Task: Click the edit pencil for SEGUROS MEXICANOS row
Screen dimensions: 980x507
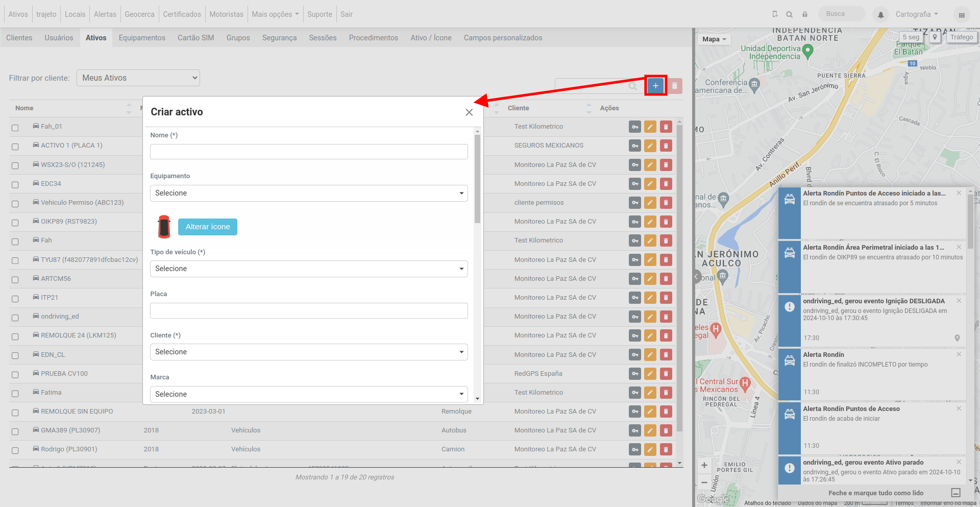Action: click(x=650, y=146)
